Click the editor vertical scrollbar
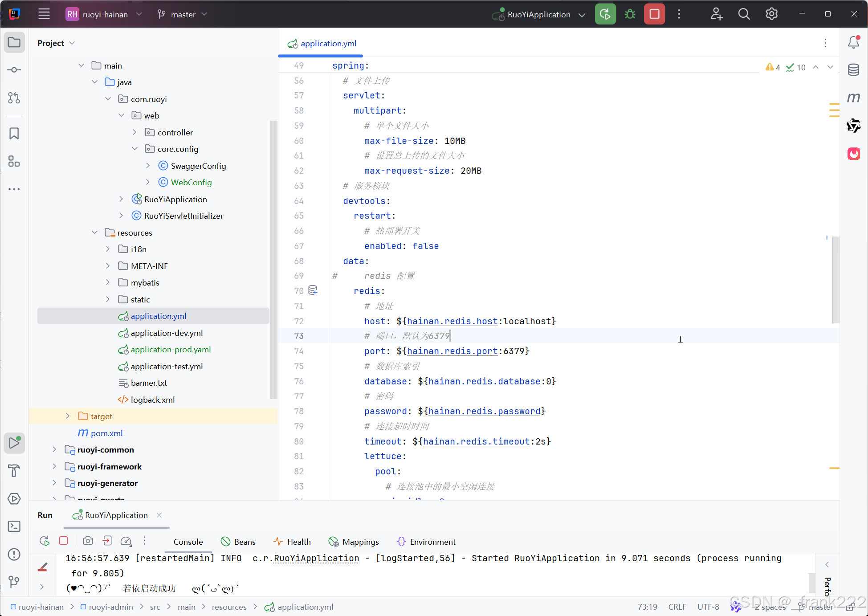The image size is (868, 616). point(835,279)
